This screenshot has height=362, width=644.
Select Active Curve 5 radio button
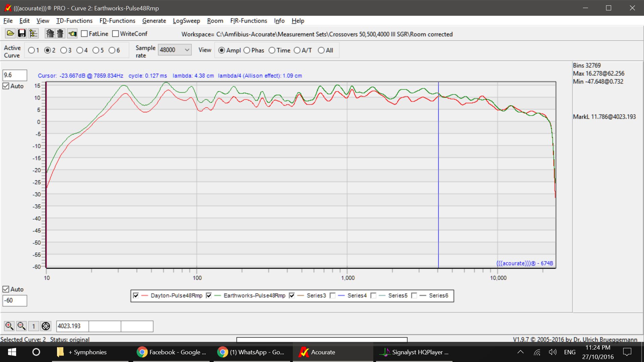click(x=96, y=50)
